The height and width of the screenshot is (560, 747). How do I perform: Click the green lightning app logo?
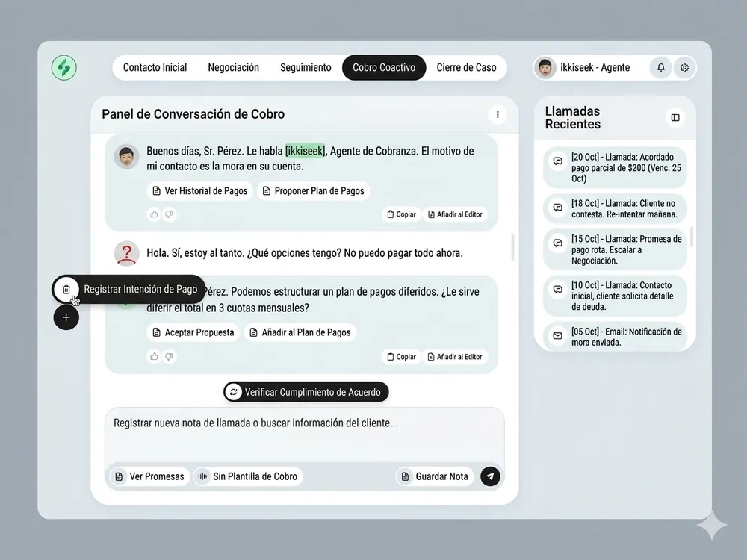[63, 68]
